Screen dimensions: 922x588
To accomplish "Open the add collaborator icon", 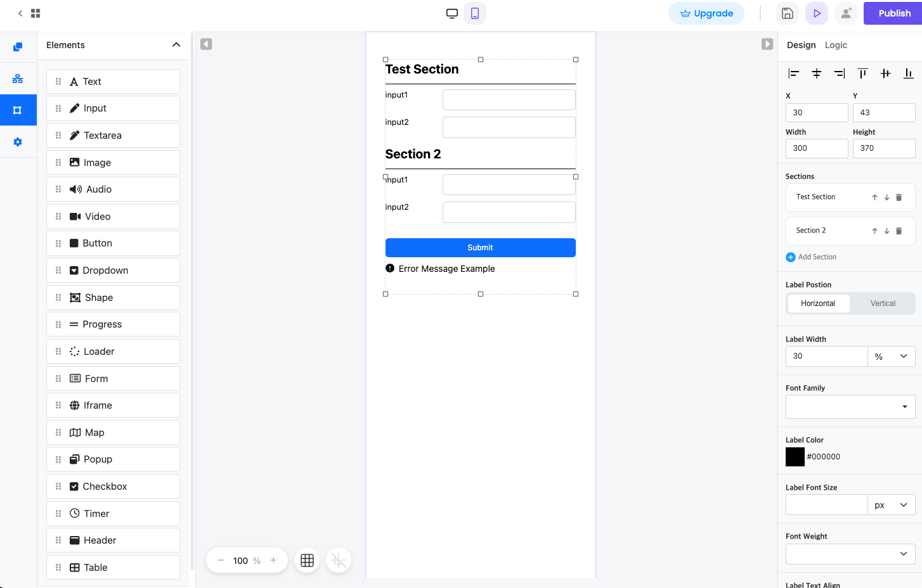I will click(x=846, y=13).
